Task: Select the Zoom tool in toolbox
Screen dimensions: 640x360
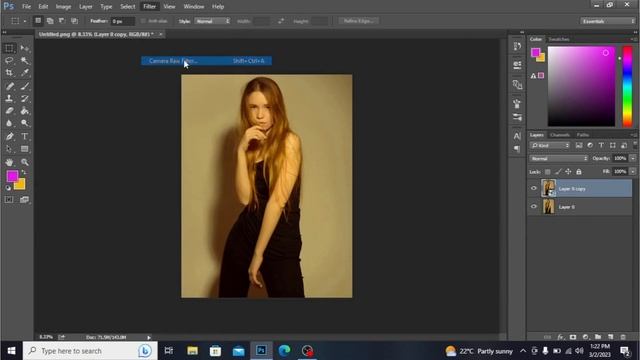Action: click(24, 162)
